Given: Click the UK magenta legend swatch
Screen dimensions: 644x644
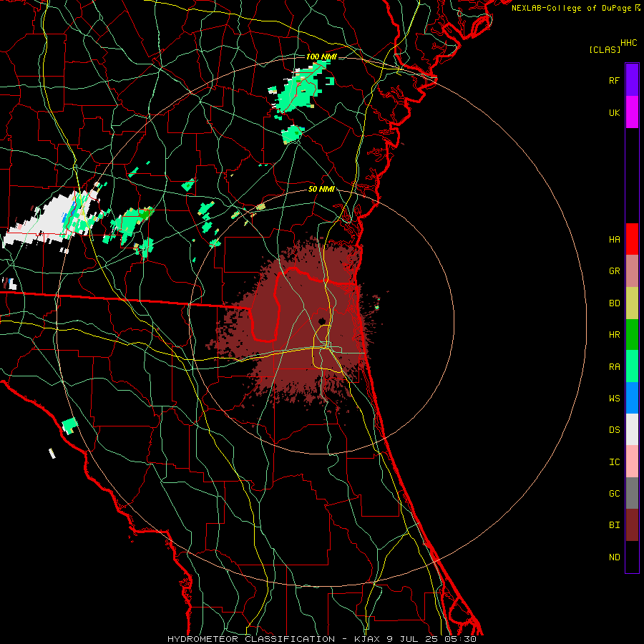Looking at the screenshot, I should tap(632, 112).
